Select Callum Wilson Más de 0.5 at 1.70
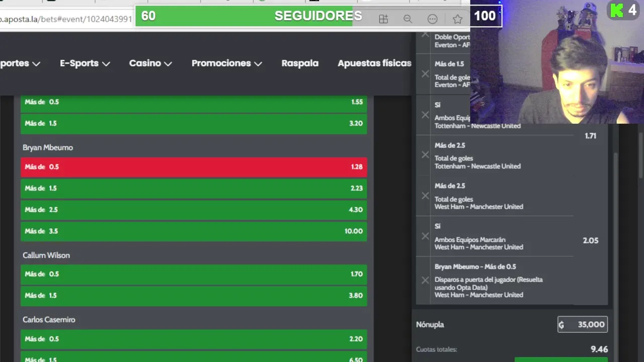 click(194, 274)
